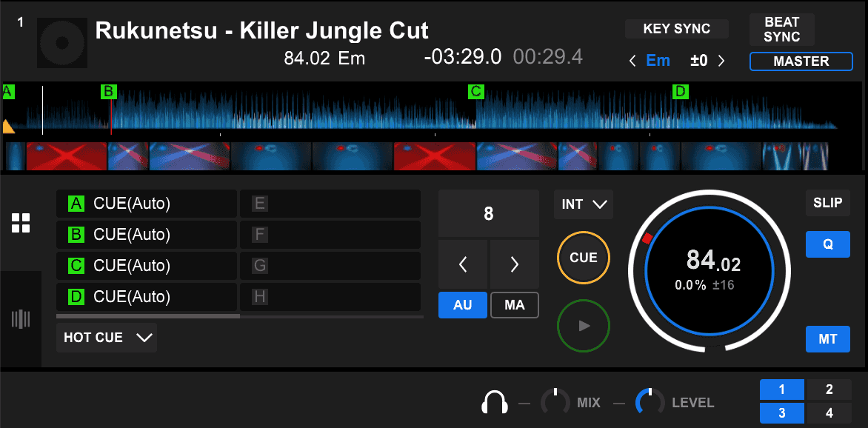Move beat loop left with back arrow
The height and width of the screenshot is (428, 868).
(463, 264)
